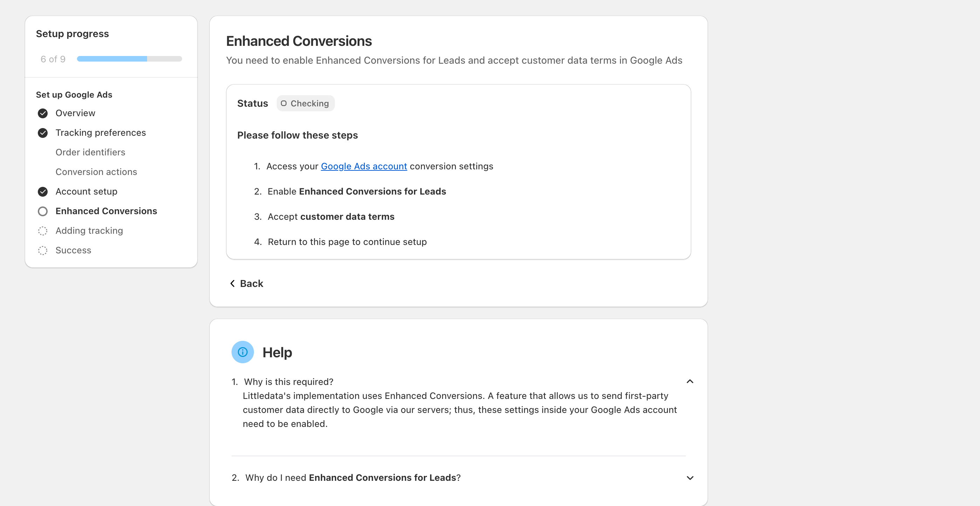The image size is (980, 506).
Task: Click the Tracking preferences checkmark icon
Action: 43,133
